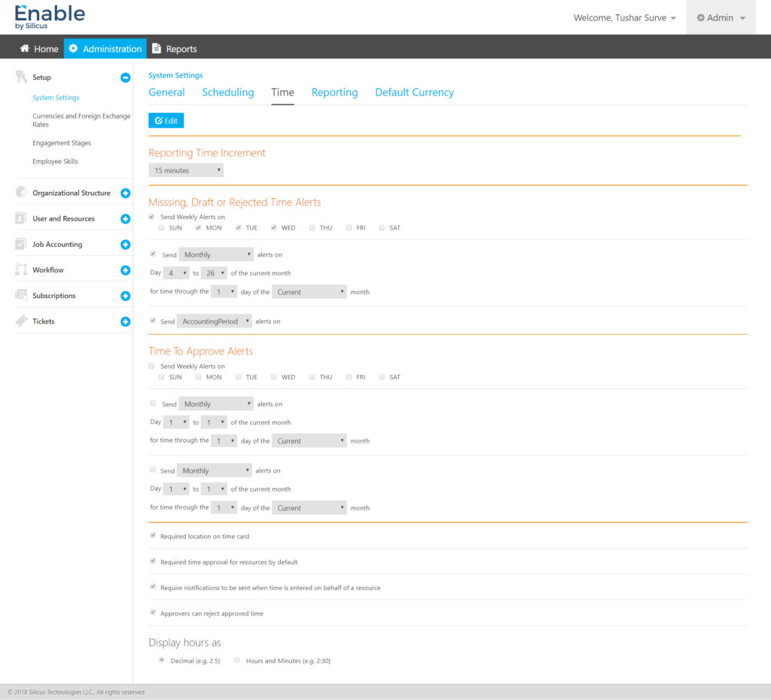Screen dimensions: 771x700
Task: Toggle notifications when time entered on behalf
Action: click(153, 586)
